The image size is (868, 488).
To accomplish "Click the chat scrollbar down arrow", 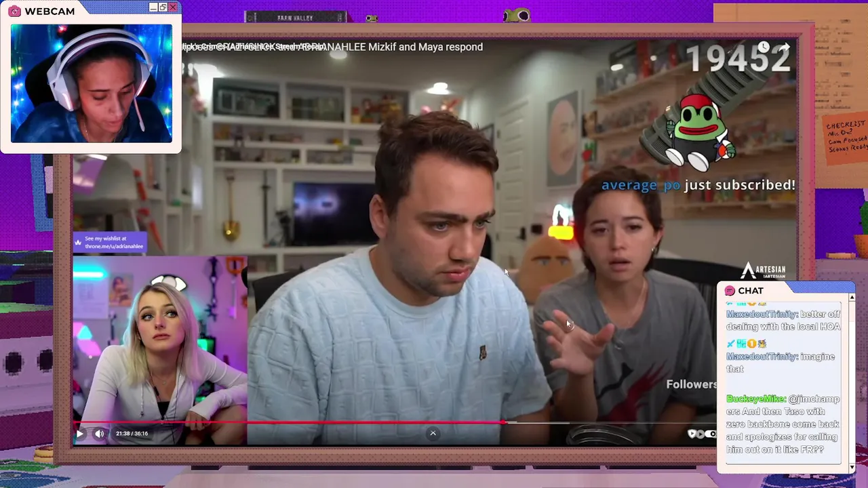I will tap(852, 467).
